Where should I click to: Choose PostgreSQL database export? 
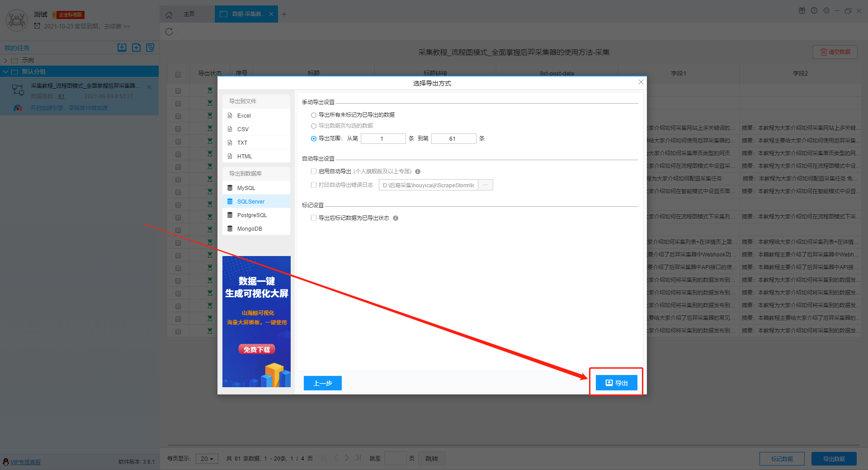256,215
